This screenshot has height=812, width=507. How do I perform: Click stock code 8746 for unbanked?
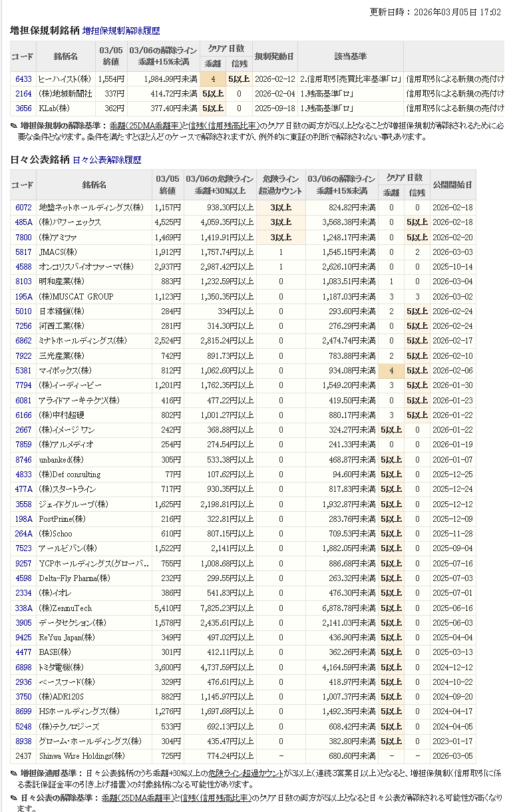(23, 459)
